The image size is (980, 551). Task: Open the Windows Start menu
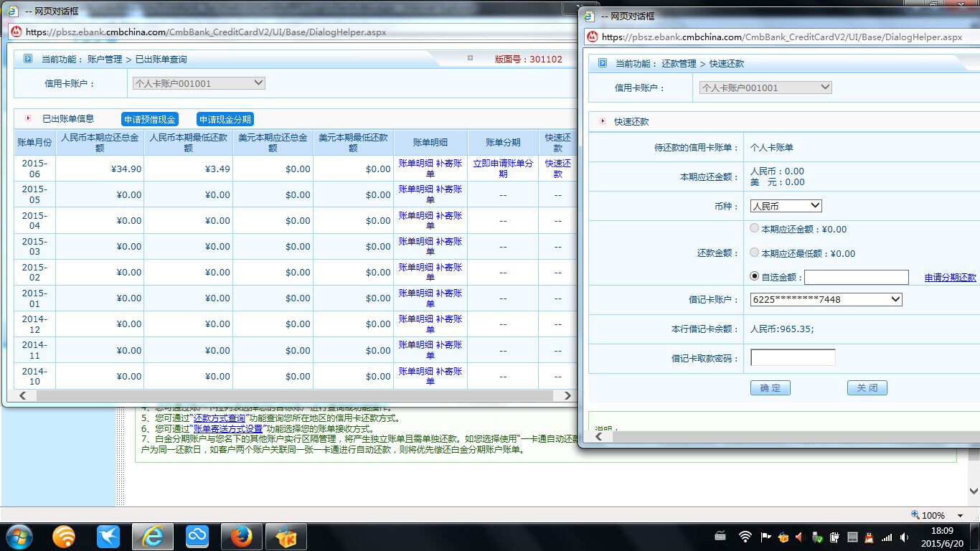coord(19,536)
